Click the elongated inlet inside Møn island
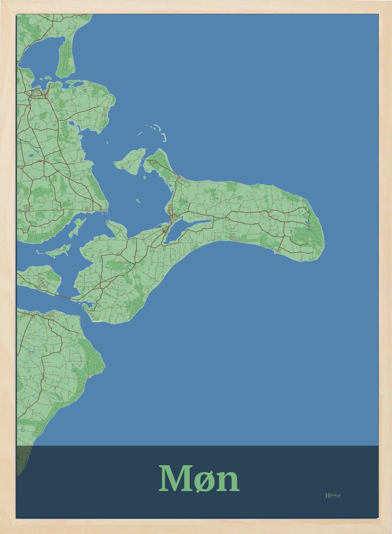 [190, 228]
